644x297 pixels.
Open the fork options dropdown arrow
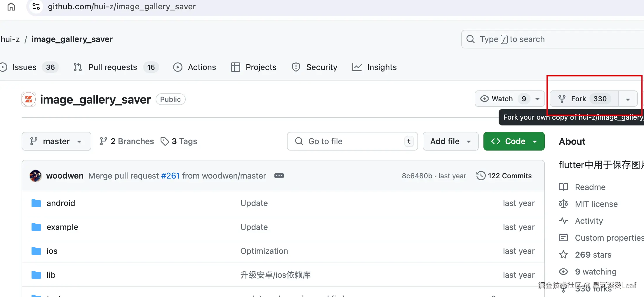click(628, 99)
